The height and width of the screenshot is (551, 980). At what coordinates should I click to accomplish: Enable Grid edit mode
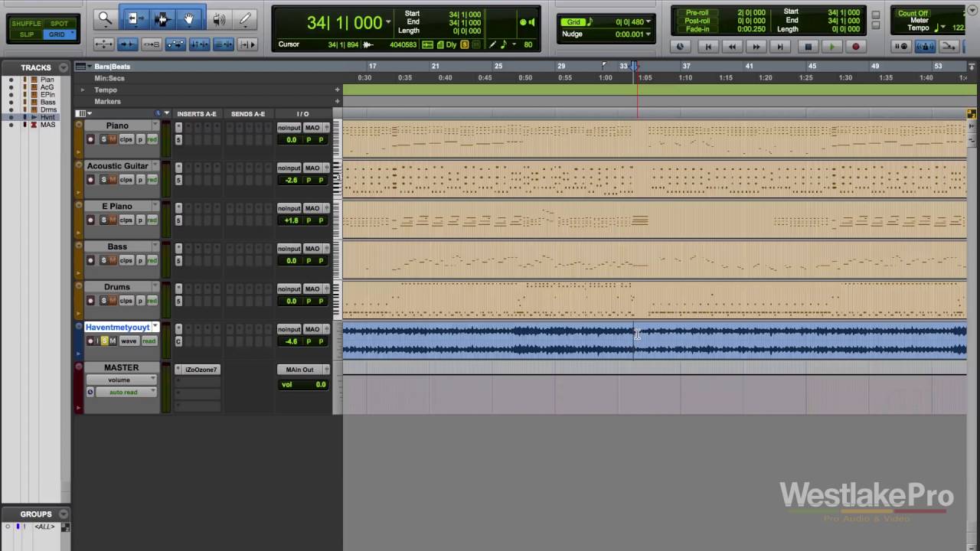pyautogui.click(x=59, y=34)
